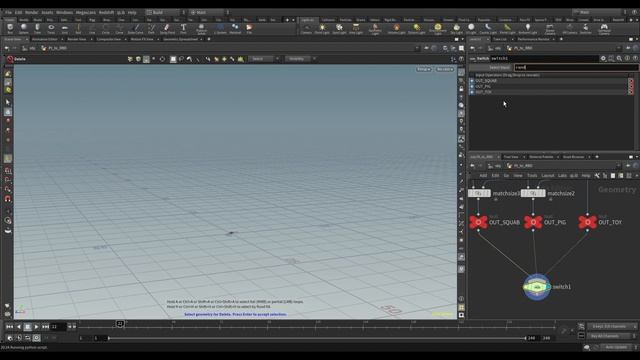Switch to the Performance Monitor tab
The height and width of the screenshot is (360, 640).
coord(533,39)
